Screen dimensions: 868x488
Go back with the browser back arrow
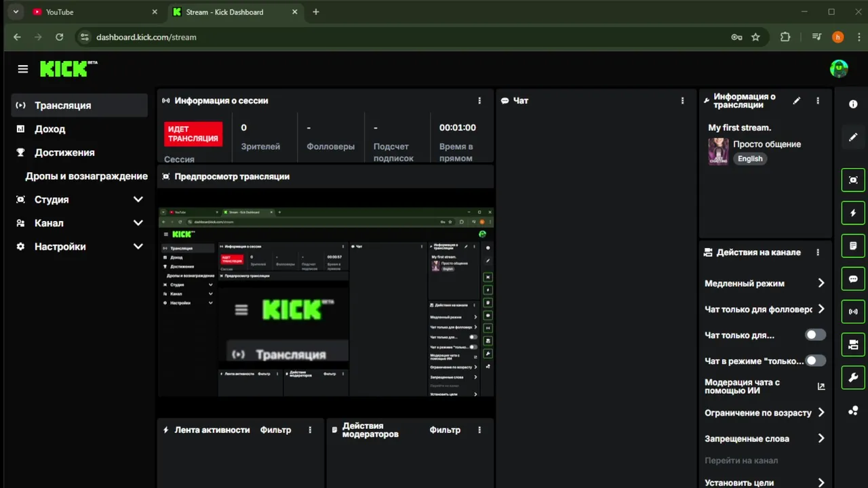pos(17,37)
